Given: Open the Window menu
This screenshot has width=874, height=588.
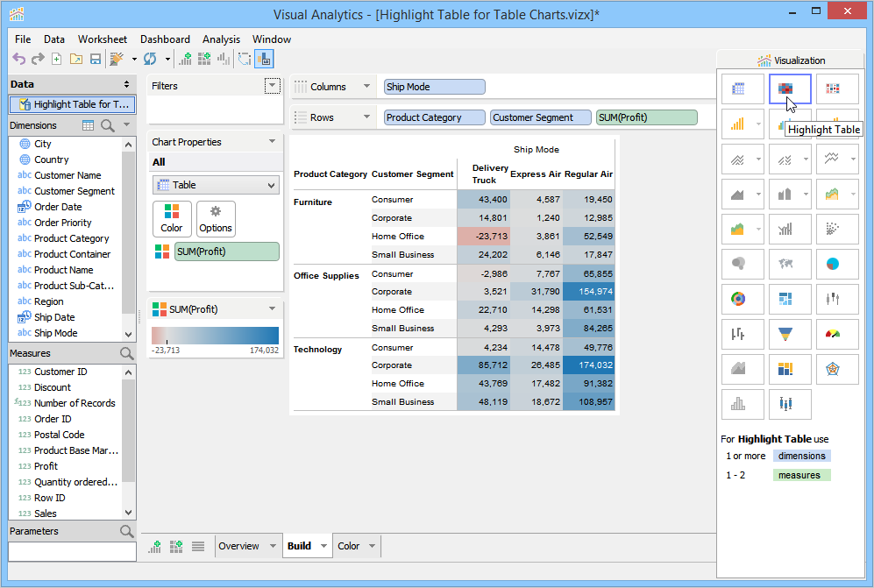Looking at the screenshot, I should tap(272, 39).
